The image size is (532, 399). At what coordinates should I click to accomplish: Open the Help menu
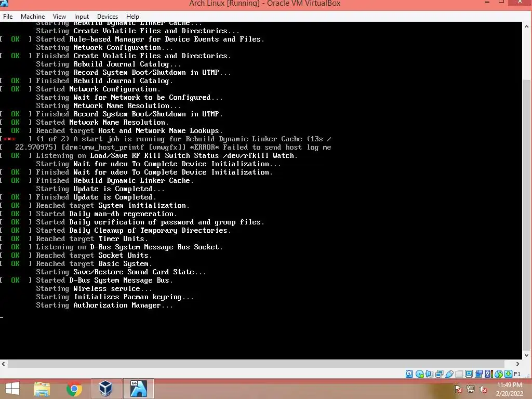point(132,16)
